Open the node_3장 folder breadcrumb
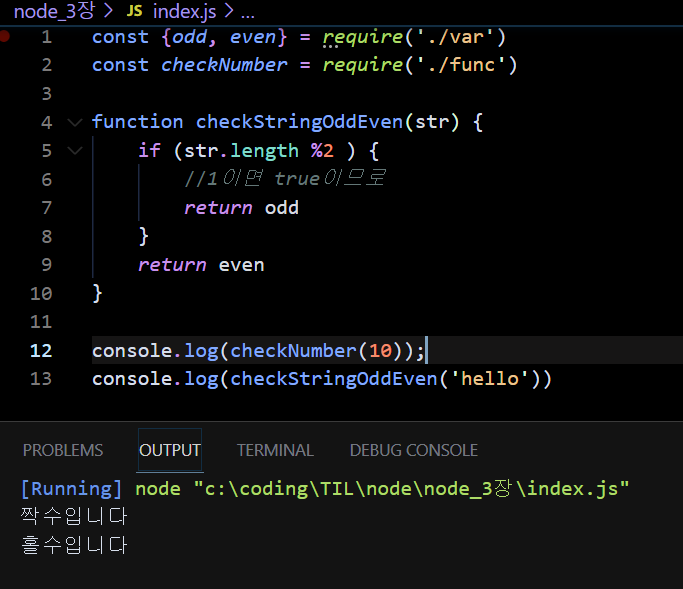Viewport: 683px width, 589px height. (x=54, y=11)
